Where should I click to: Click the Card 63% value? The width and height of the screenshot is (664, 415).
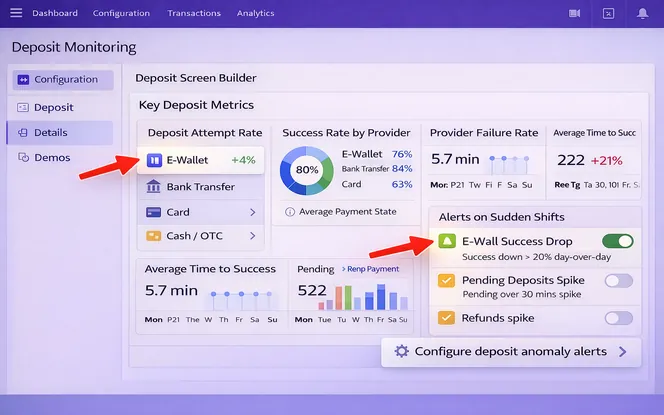pyautogui.click(x=402, y=184)
